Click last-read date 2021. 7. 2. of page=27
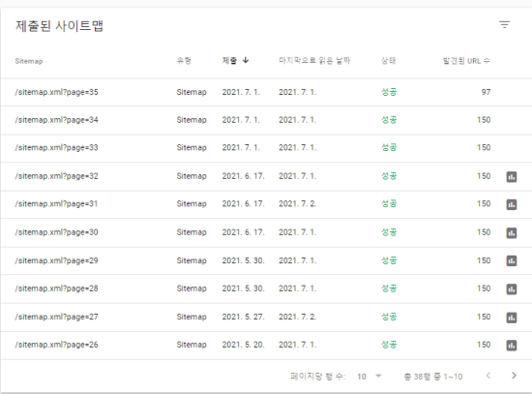 tap(298, 317)
